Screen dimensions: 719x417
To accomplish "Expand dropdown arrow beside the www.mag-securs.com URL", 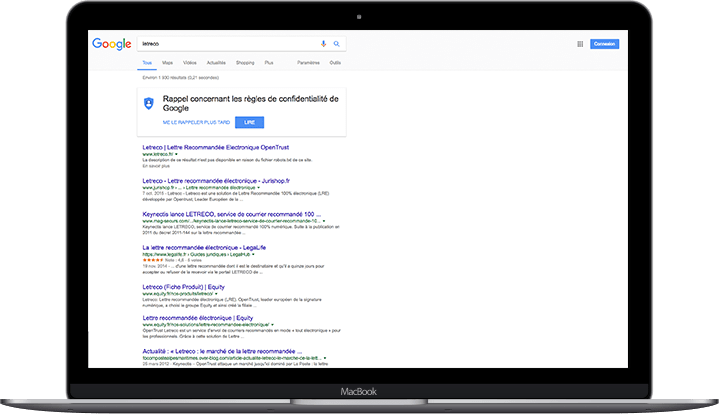I will click(x=324, y=221).
